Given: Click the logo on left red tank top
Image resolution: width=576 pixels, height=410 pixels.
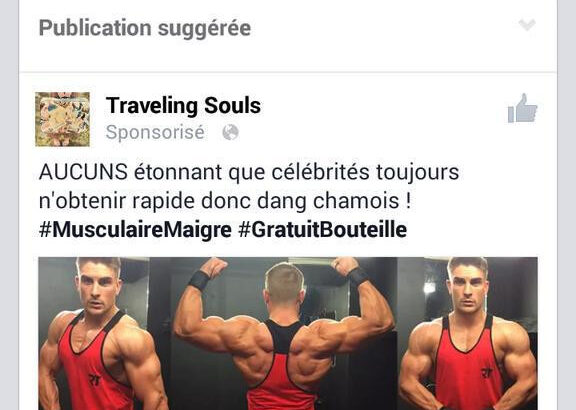Looking at the screenshot, I should coord(94,380).
